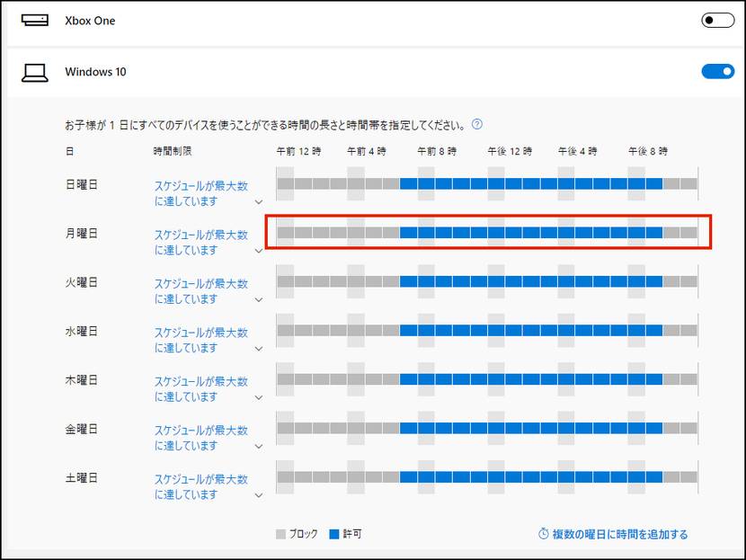Click the 火曜日 day label
746x560 pixels.
pos(82,282)
